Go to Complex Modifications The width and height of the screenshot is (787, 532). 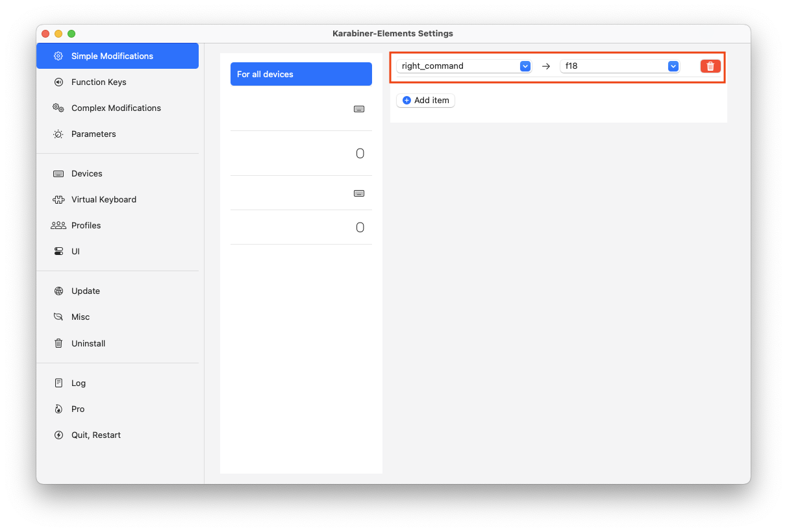118,108
